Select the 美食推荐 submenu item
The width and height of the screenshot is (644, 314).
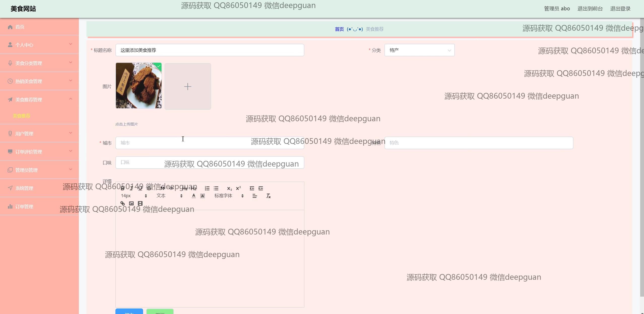click(21, 116)
